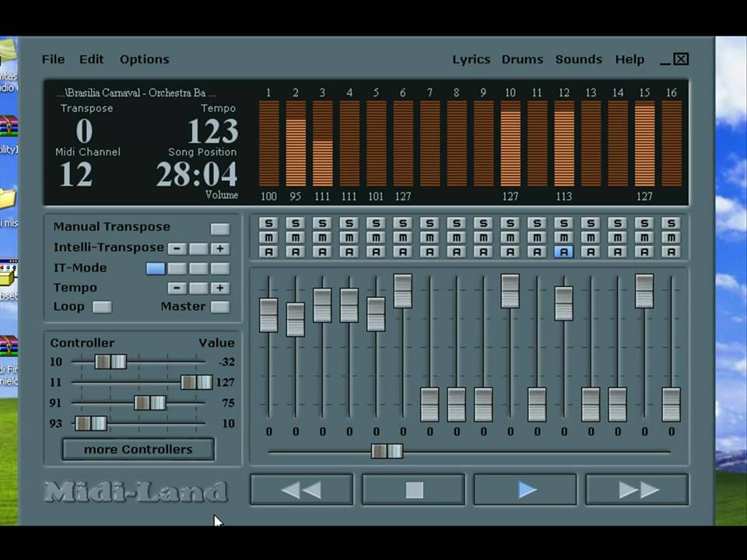Mute channel 12 with its M button
Viewport: 747px width, 560px height.
564,237
